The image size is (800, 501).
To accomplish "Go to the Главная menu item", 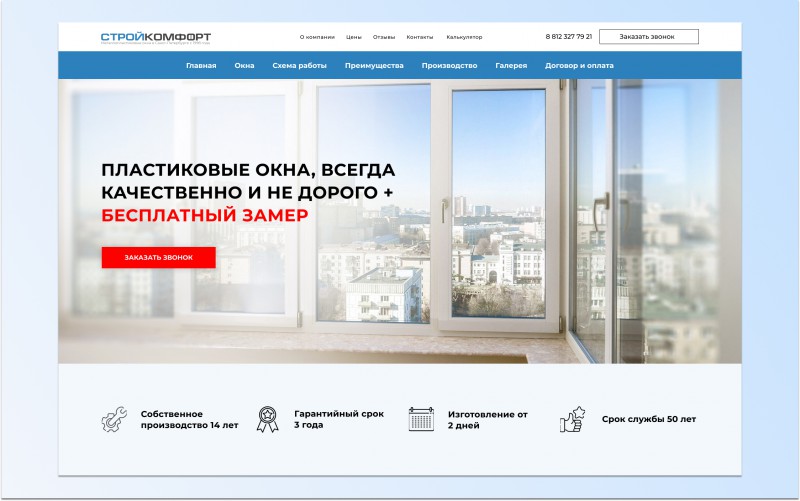I will 201,65.
